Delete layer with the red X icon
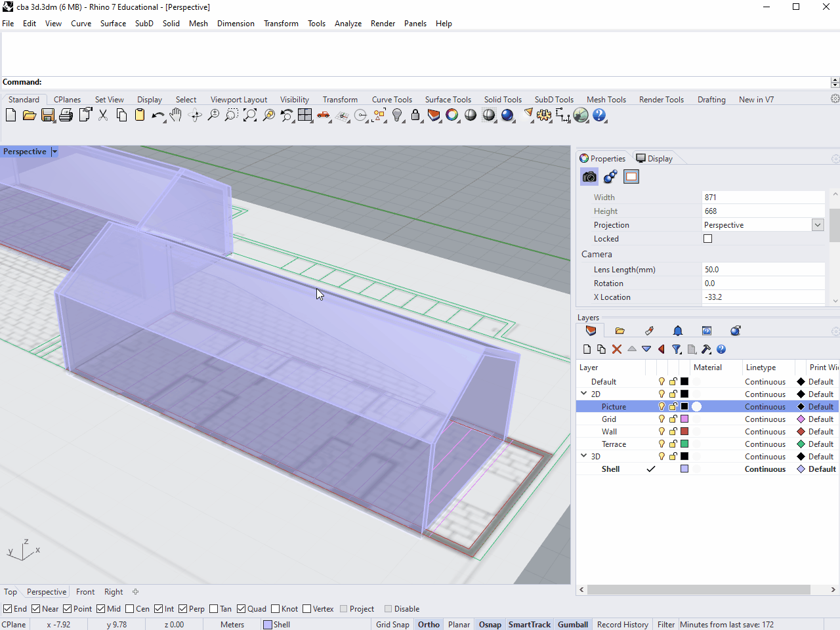Image resolution: width=840 pixels, height=630 pixels. (x=616, y=349)
